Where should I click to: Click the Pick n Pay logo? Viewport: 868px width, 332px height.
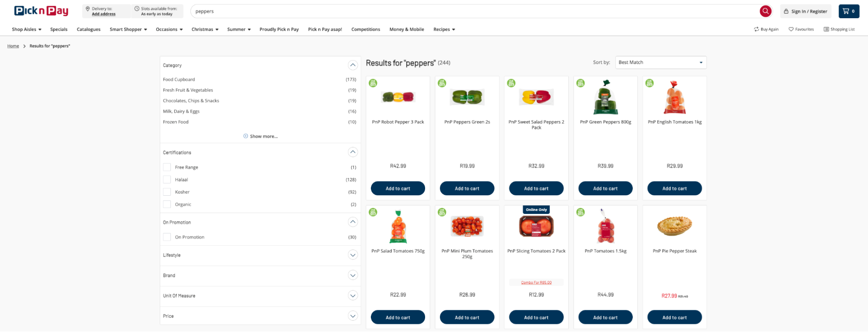pyautogui.click(x=41, y=11)
